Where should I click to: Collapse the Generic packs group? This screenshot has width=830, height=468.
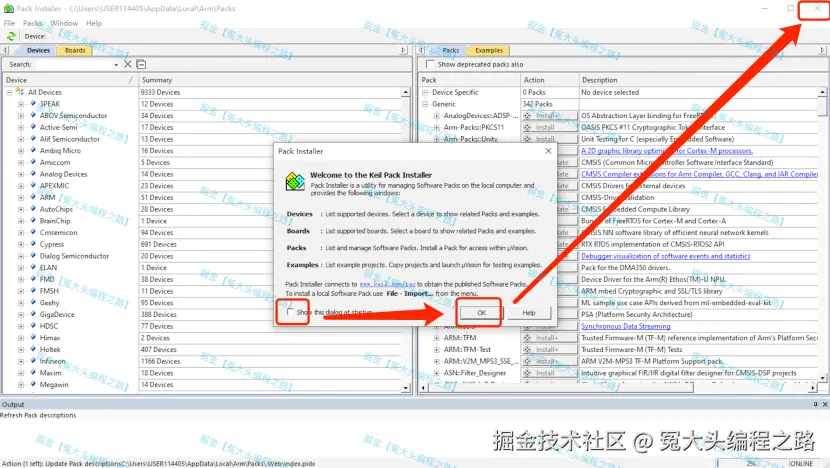425,104
